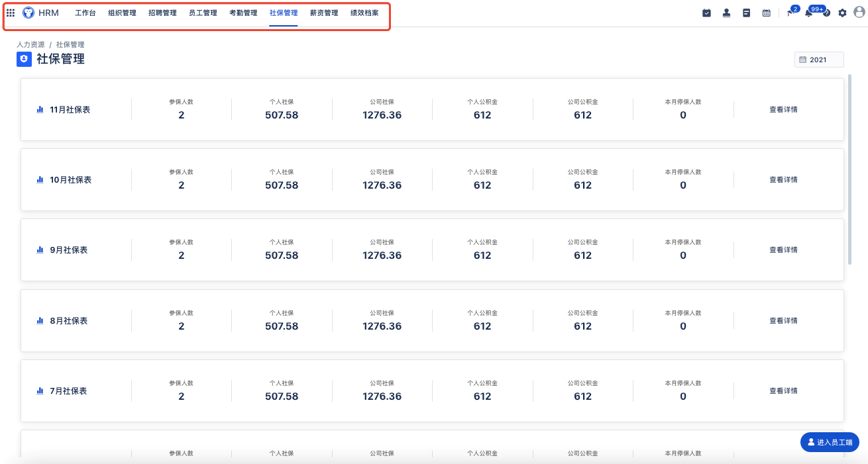Switch to the 绩效档案 tab
Image resolution: width=868 pixels, height=464 pixels.
click(364, 13)
